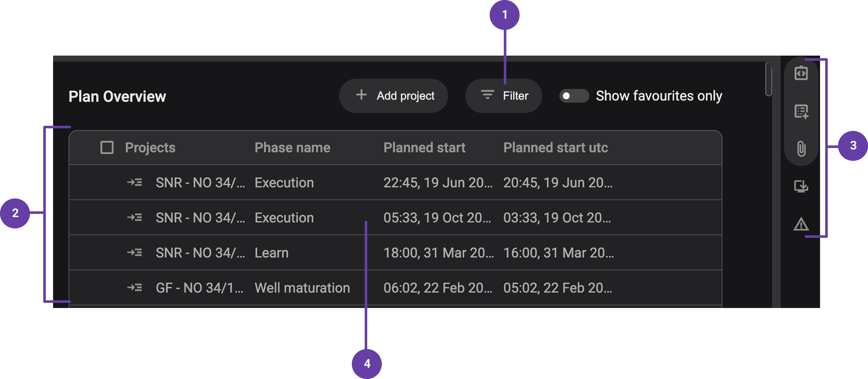Image resolution: width=868 pixels, height=379 pixels.
Task: Click the arrow icon on the second Execution row
Action: point(135,217)
